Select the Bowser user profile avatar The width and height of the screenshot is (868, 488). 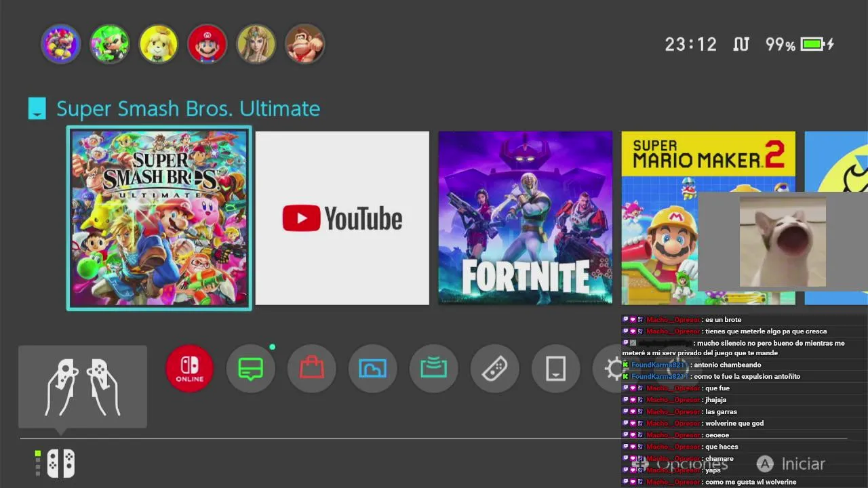coord(61,44)
